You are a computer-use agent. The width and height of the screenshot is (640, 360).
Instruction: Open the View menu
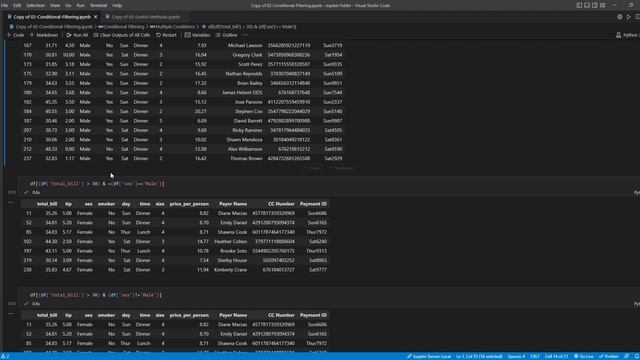coord(55,5)
